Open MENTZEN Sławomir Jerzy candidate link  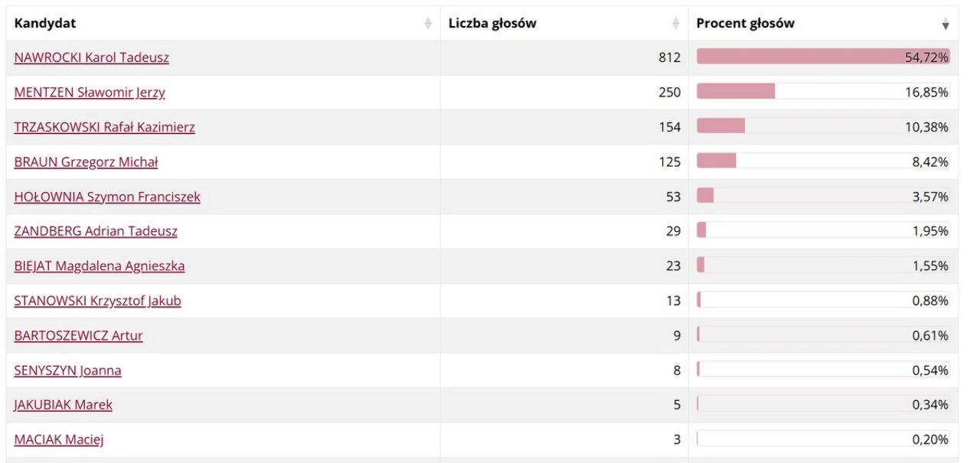90,93
